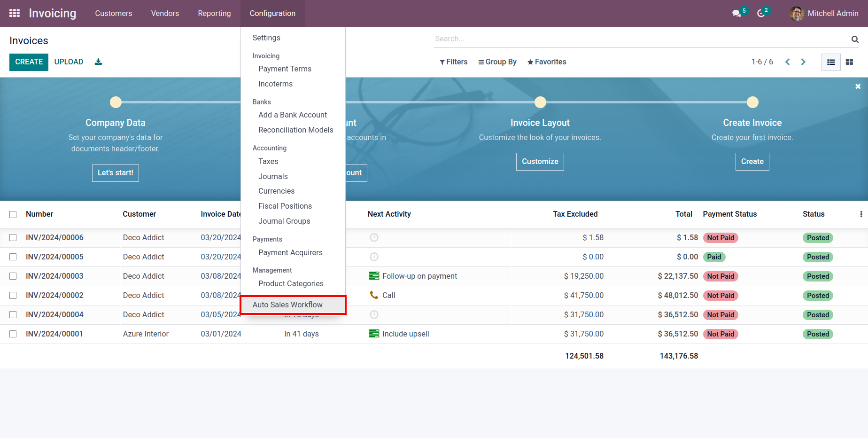Go to the previous page arrow
868x438 pixels.
tap(788, 62)
